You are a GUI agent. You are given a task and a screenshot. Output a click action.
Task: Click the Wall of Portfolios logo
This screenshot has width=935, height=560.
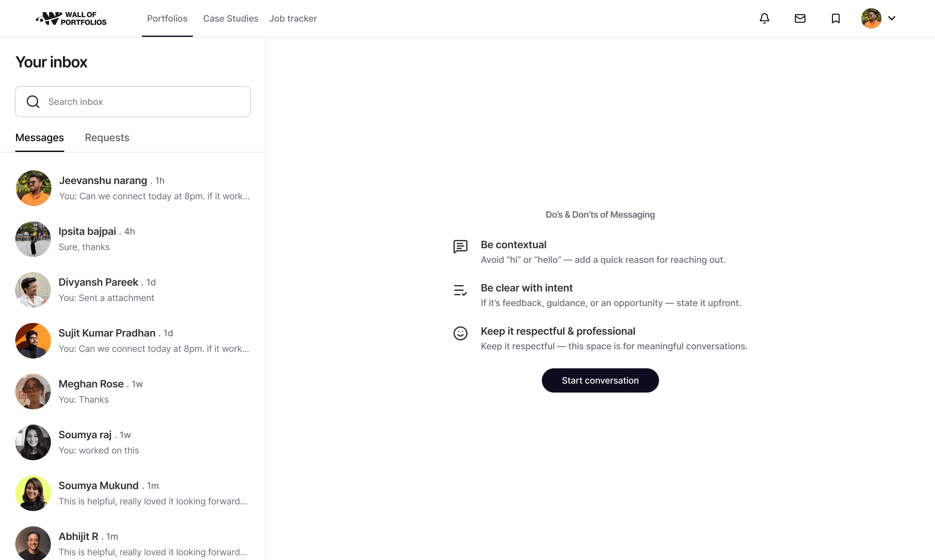coord(71,18)
